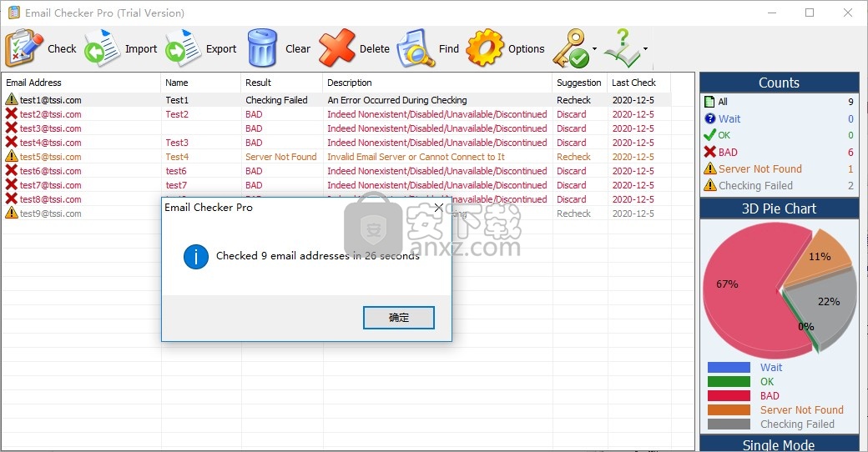Click the BAD red legend swatch
Image resolution: width=868 pixels, height=452 pixels.
tap(729, 395)
